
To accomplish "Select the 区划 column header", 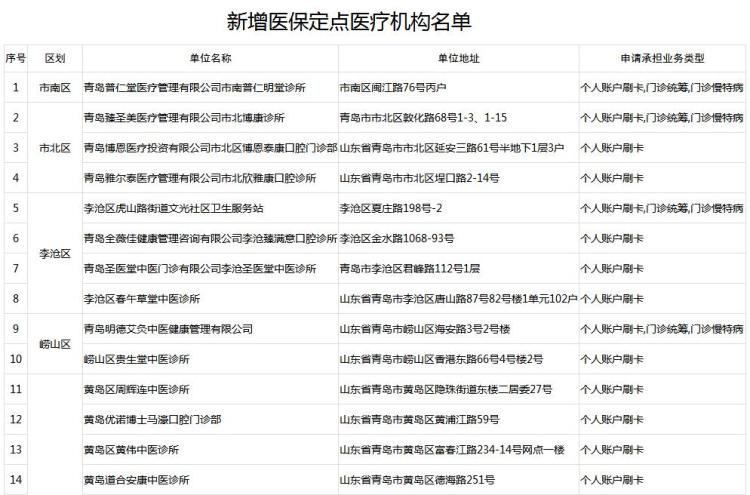I will [x=55, y=58].
